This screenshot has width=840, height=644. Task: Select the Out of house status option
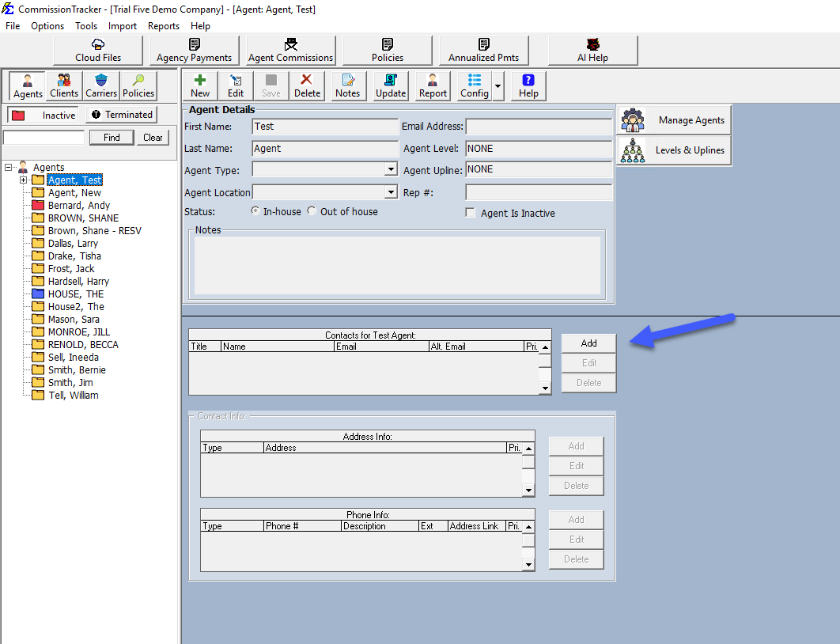[x=312, y=211]
